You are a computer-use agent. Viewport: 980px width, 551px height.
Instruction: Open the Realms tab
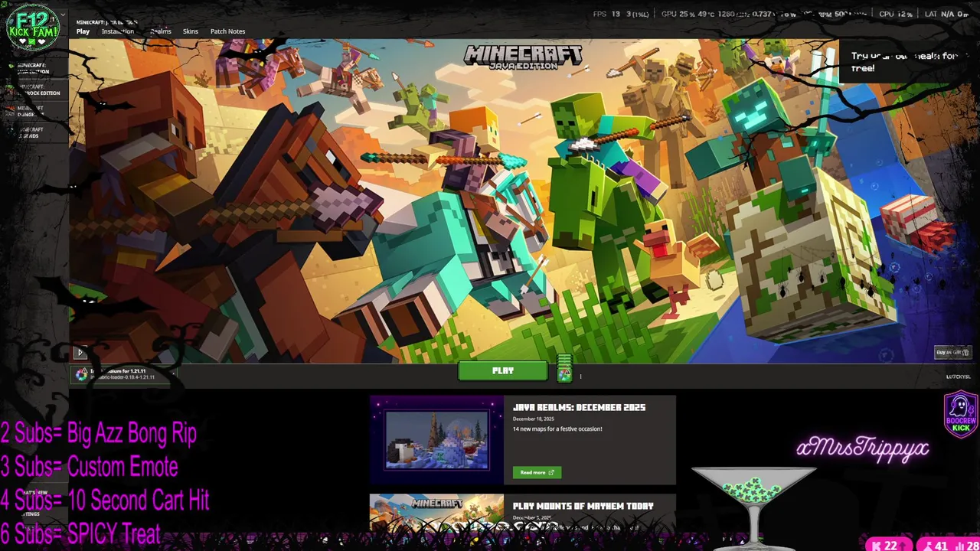pos(161,31)
